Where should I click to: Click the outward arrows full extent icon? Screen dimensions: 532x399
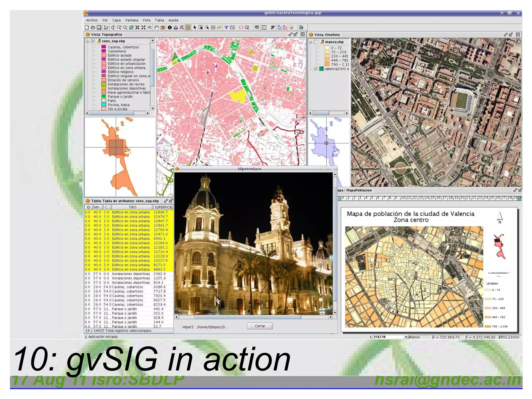pos(143,28)
